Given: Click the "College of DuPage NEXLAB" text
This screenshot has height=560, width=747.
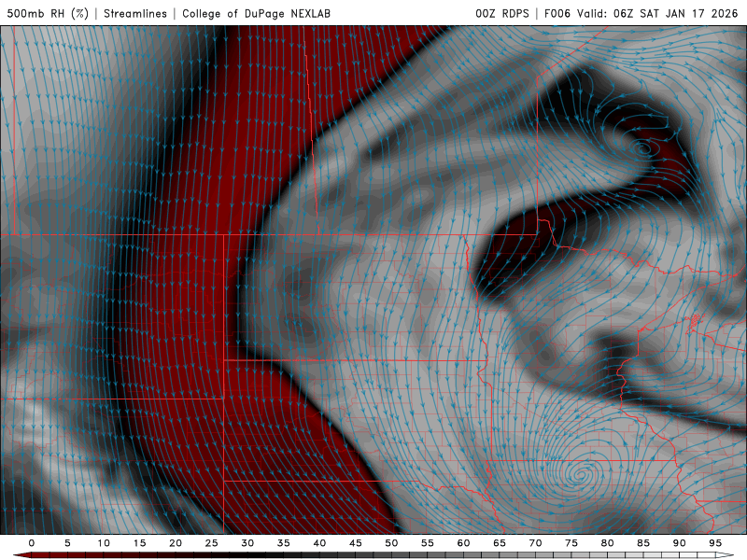Looking at the screenshot, I should coord(256,13).
